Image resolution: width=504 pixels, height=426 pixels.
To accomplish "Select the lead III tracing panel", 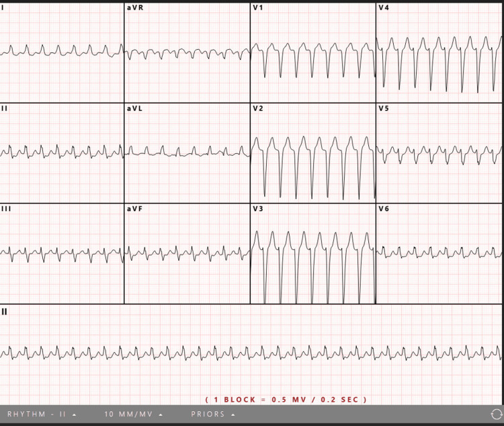I will pyautogui.click(x=62, y=253).
